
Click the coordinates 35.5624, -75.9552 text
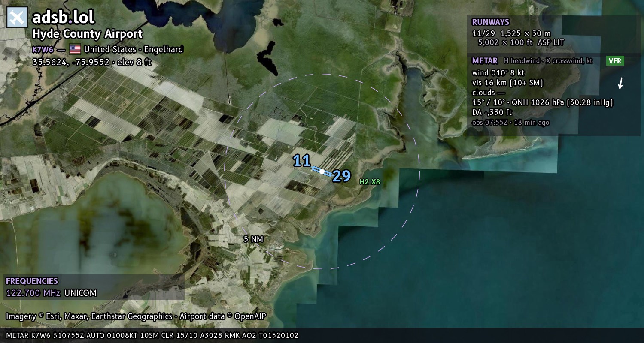(x=92, y=62)
